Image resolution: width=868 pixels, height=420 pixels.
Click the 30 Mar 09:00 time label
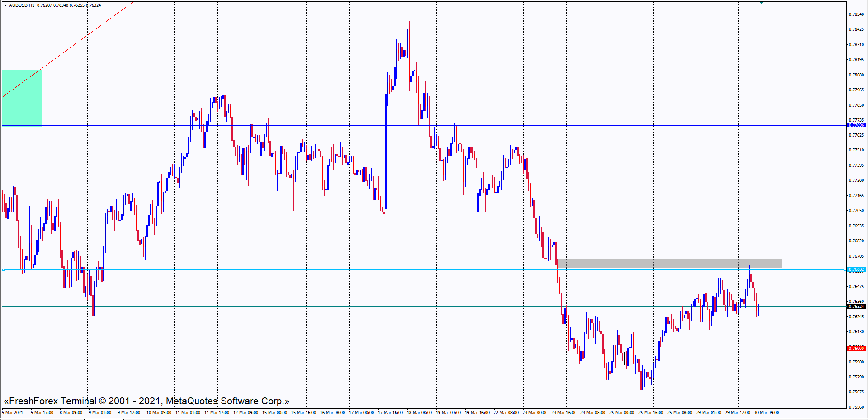[x=766, y=413]
